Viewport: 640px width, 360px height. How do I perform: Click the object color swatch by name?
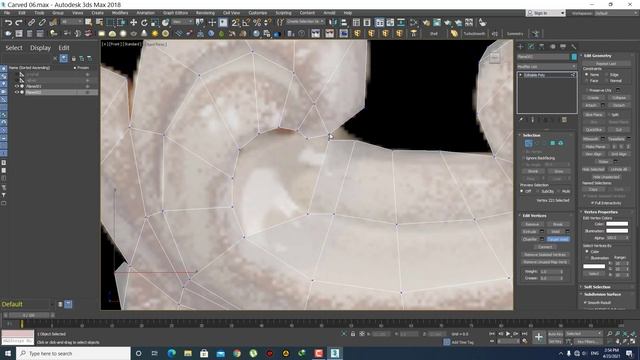(x=574, y=57)
